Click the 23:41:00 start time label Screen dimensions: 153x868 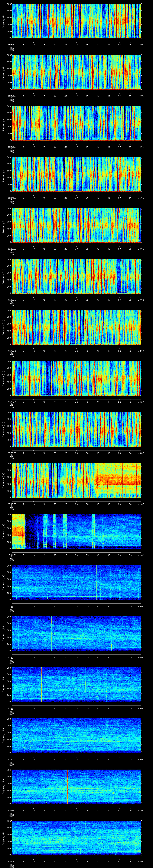click(x=12, y=555)
